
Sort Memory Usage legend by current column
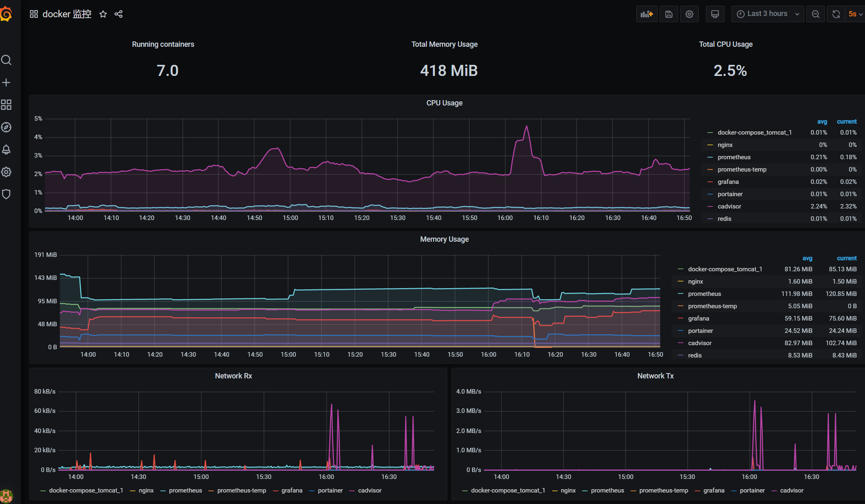[847, 259]
